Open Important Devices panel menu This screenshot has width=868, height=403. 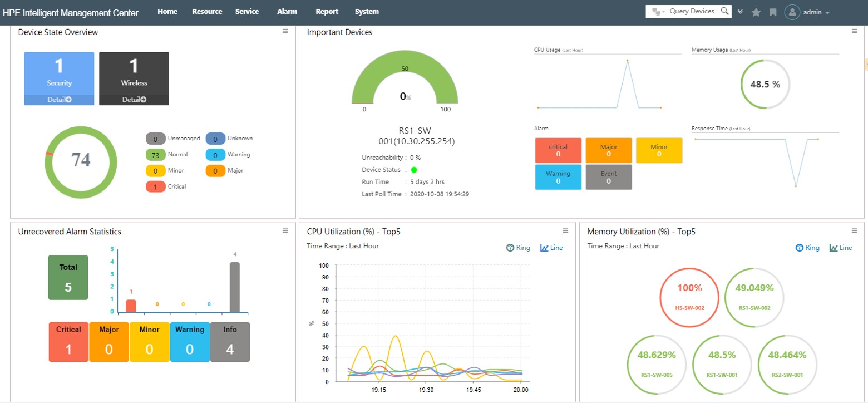pyautogui.click(x=854, y=32)
